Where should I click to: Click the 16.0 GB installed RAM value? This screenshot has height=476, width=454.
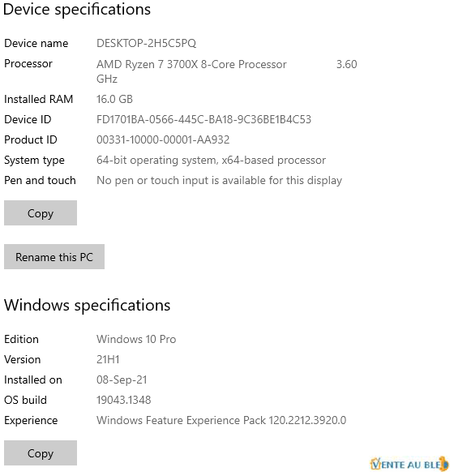pos(114,99)
